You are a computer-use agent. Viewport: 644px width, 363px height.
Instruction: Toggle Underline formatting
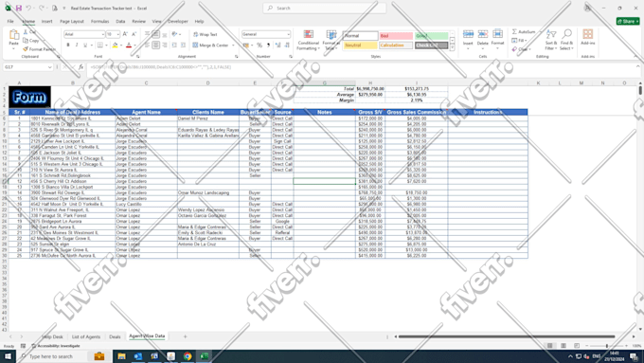pyautogui.click(x=85, y=45)
